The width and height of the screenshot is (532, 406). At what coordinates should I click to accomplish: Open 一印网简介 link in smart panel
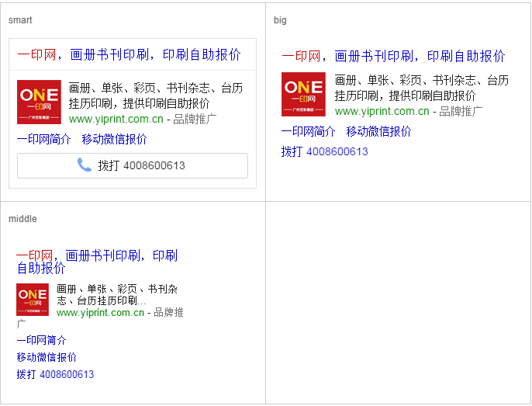[x=43, y=139]
